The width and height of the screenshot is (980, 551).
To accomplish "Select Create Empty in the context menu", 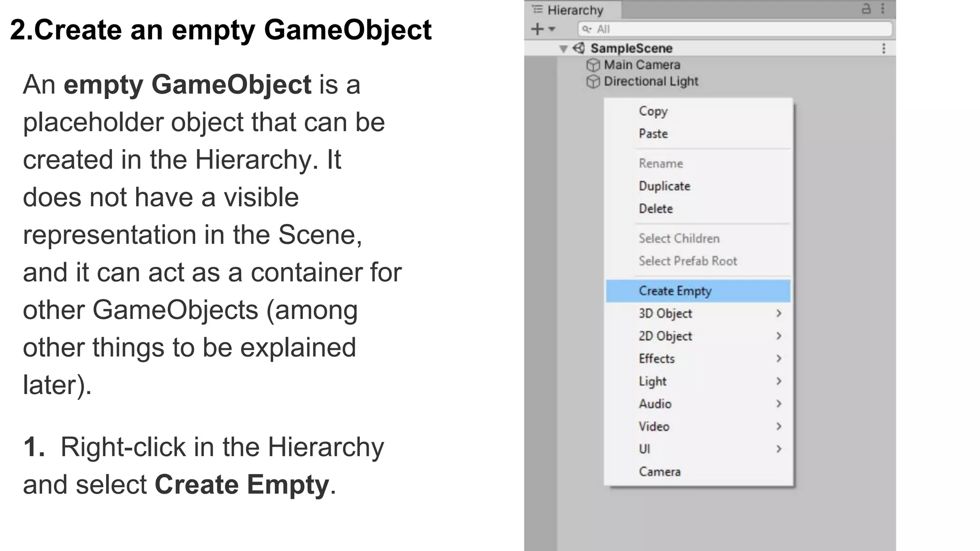I will (x=699, y=291).
